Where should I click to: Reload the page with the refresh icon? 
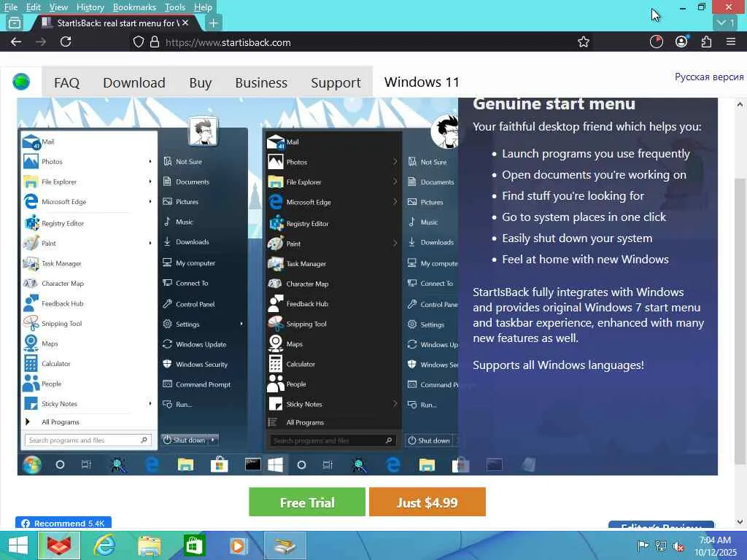66,42
